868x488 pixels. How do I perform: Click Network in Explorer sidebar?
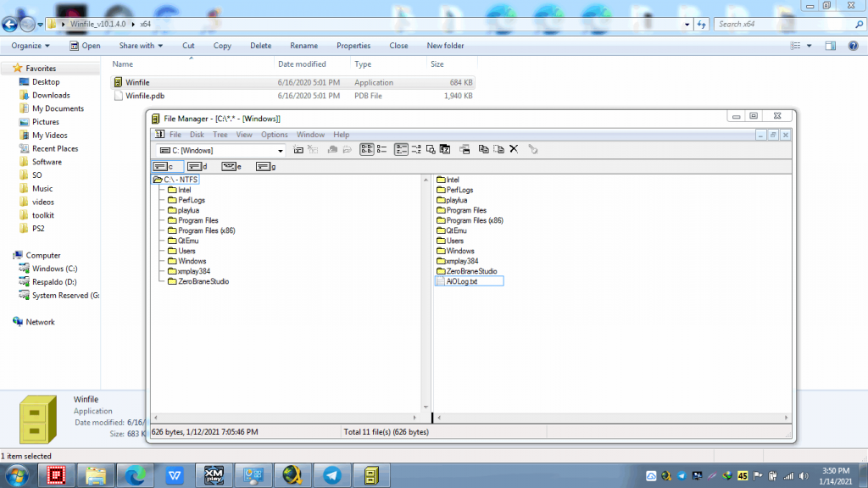point(40,321)
